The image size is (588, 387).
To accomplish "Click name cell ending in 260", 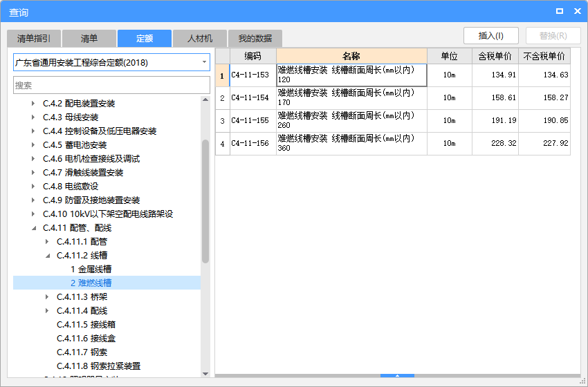I will point(351,121).
